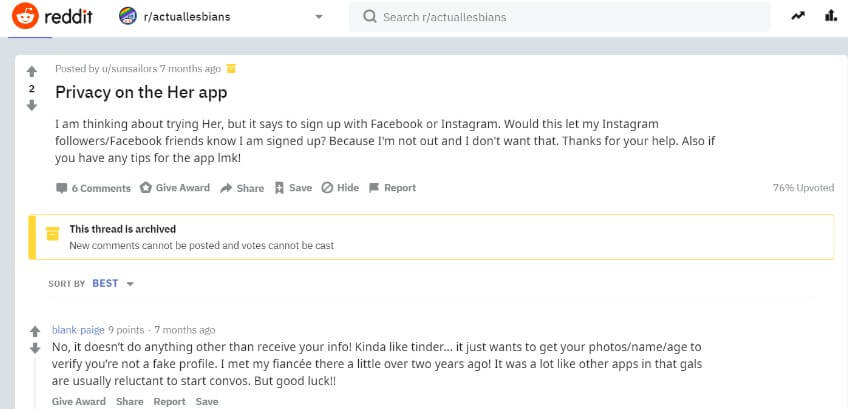This screenshot has width=848, height=409.
Task: Hide the post
Action: (340, 188)
